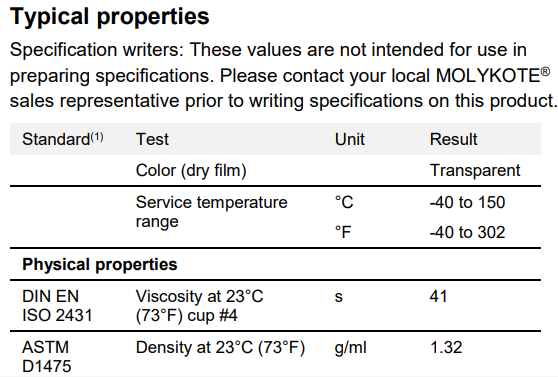Click the 'Transparent' result value
This screenshot has width=558, height=377.
click(x=475, y=171)
